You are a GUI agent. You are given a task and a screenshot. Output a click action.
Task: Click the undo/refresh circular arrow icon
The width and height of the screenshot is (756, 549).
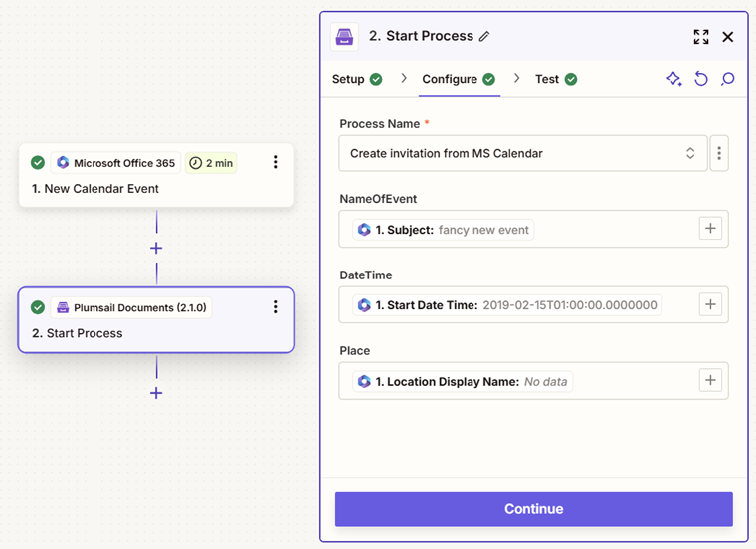[701, 79]
